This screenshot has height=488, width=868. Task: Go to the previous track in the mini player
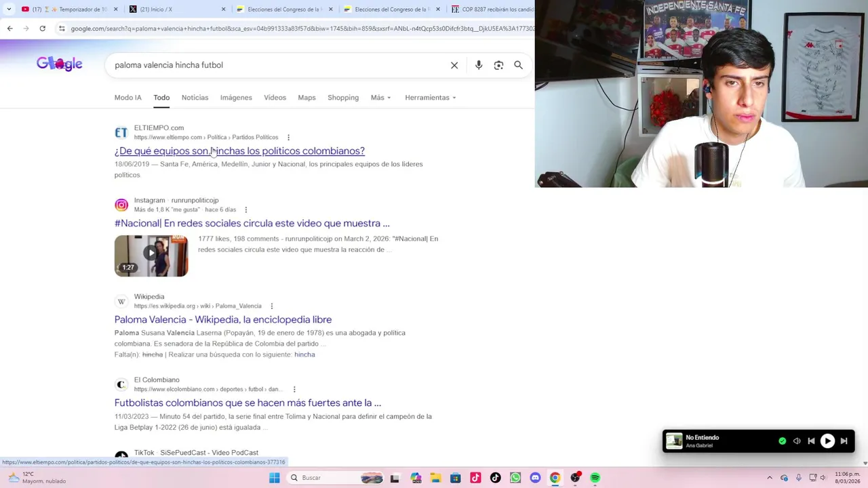[x=811, y=441]
